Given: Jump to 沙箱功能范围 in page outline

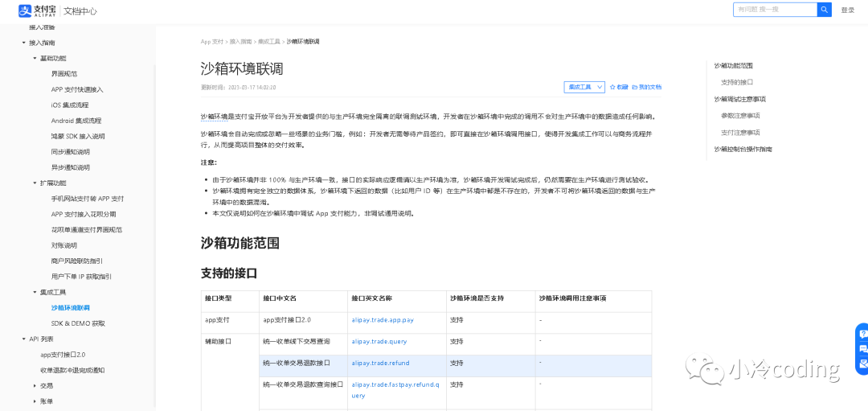Looking at the screenshot, I should coord(734,65).
